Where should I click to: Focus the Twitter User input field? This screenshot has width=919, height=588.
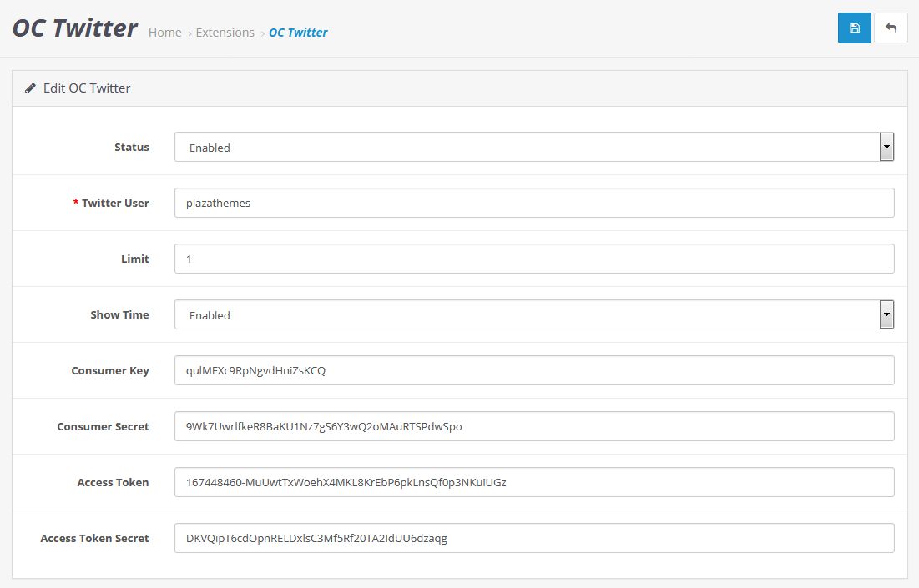534,203
